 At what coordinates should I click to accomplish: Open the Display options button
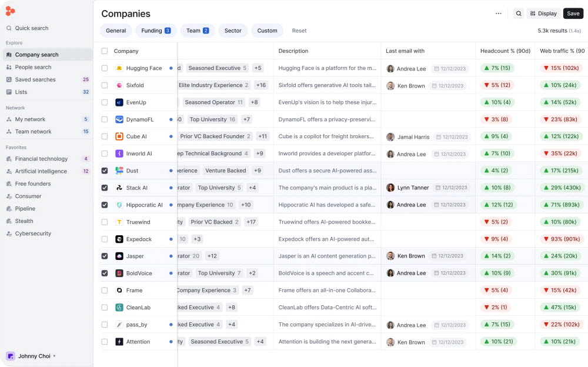click(543, 14)
